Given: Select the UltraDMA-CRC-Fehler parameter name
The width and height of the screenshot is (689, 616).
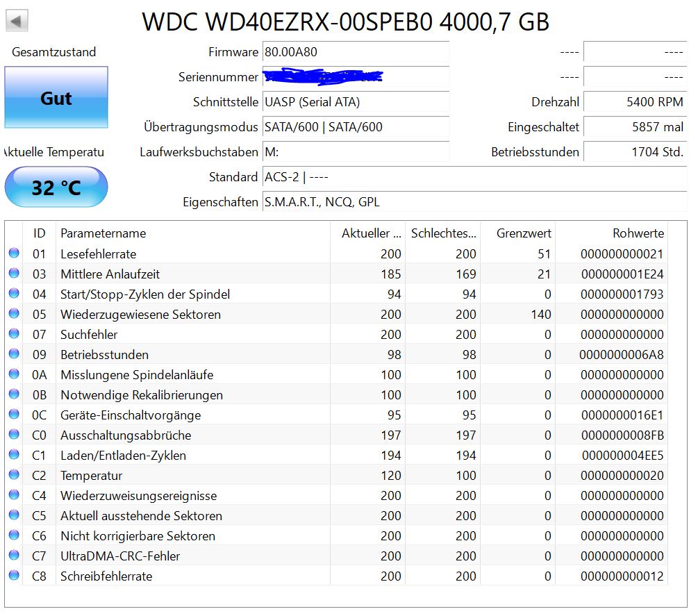Looking at the screenshot, I should point(120,556).
